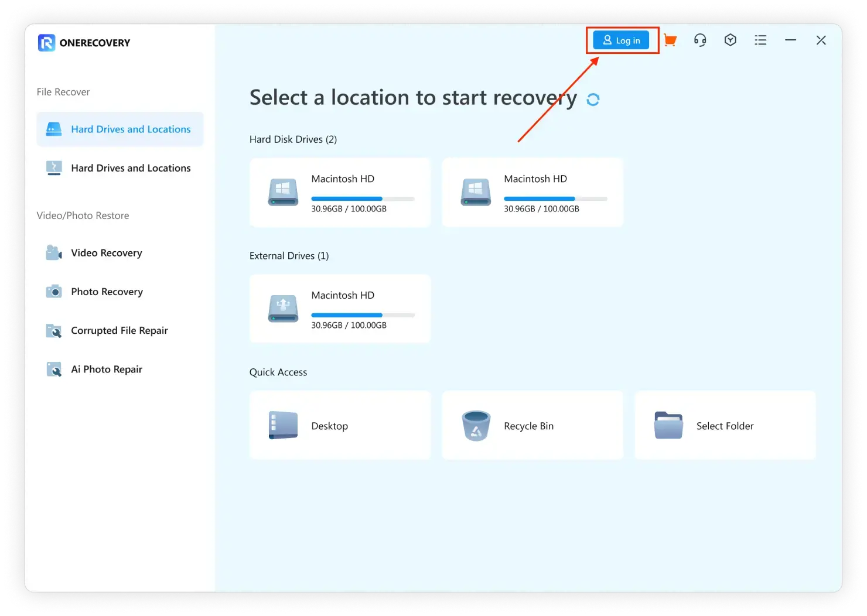The width and height of the screenshot is (867, 616).
Task: Click the OneRecovery logo icon
Action: tap(46, 43)
